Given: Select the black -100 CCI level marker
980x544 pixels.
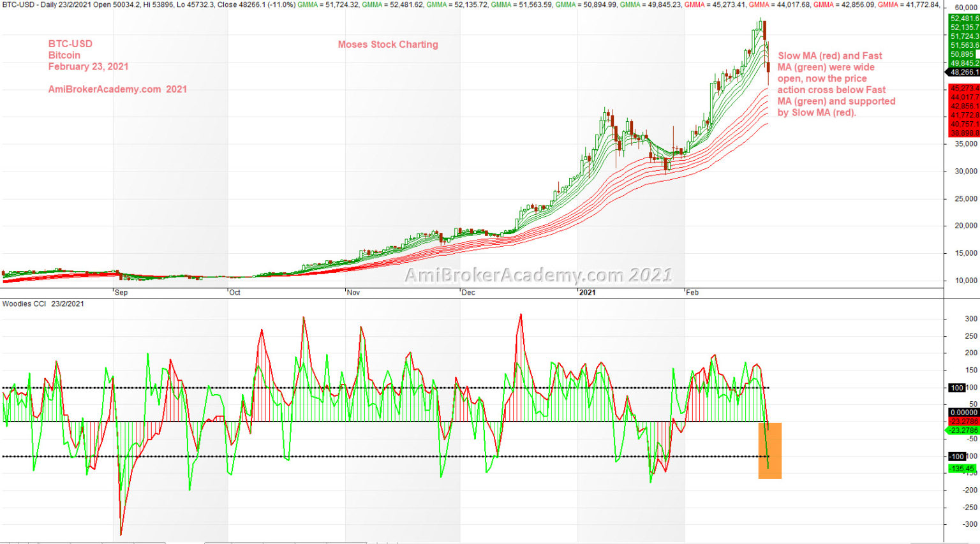Looking at the screenshot, I should coord(956,456).
